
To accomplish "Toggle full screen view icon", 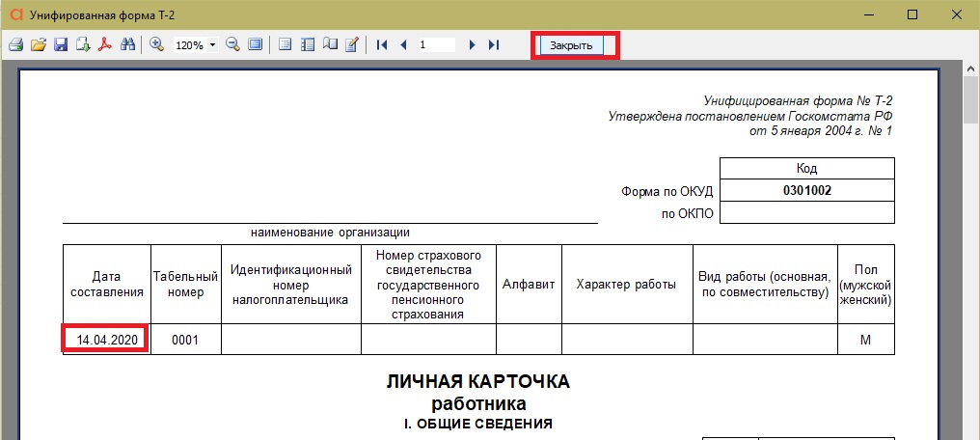I will point(255,45).
